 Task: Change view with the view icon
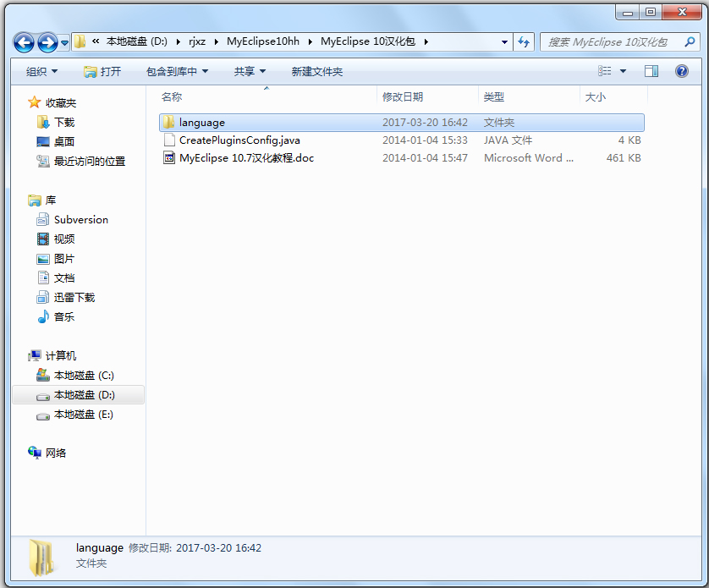pyautogui.click(x=605, y=71)
